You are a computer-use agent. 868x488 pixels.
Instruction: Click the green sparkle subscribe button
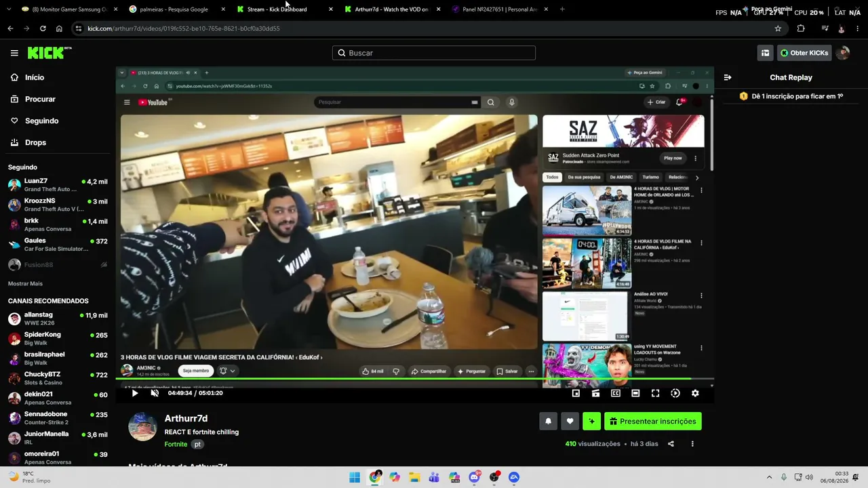(x=591, y=421)
